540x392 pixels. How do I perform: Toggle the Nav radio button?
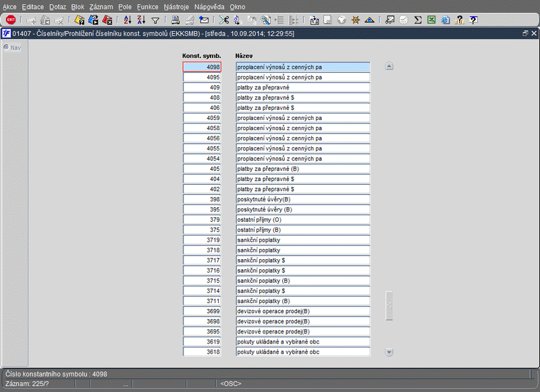[6, 47]
